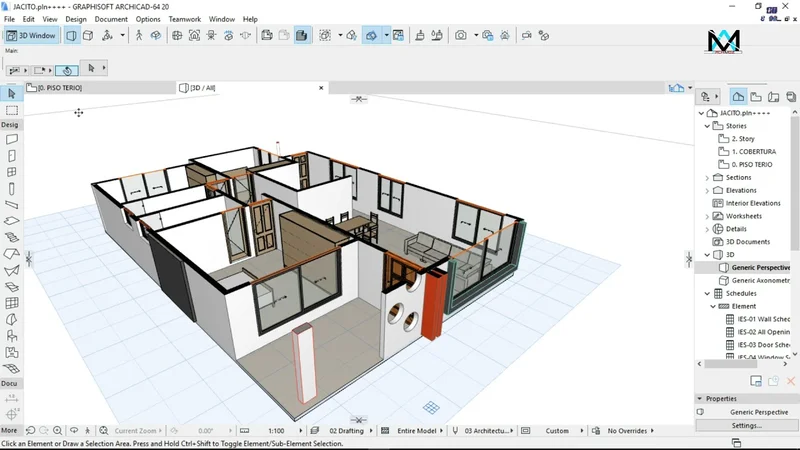Image resolution: width=800 pixels, height=450 pixels.
Task: Collapse the Schedules tree node
Action: click(x=707, y=293)
